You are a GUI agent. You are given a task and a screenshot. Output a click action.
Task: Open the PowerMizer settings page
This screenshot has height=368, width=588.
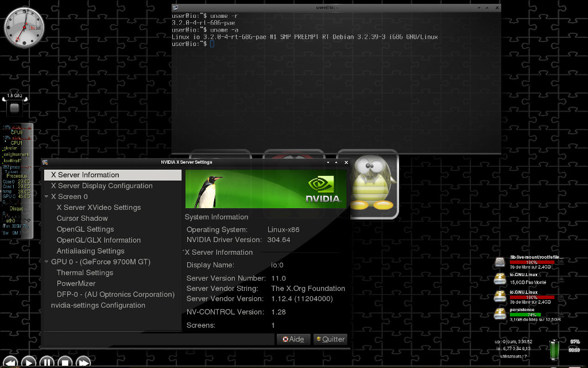click(76, 283)
